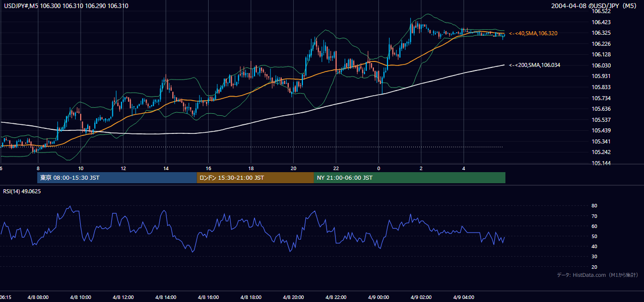Click price axis label 105.144

pos(601,164)
